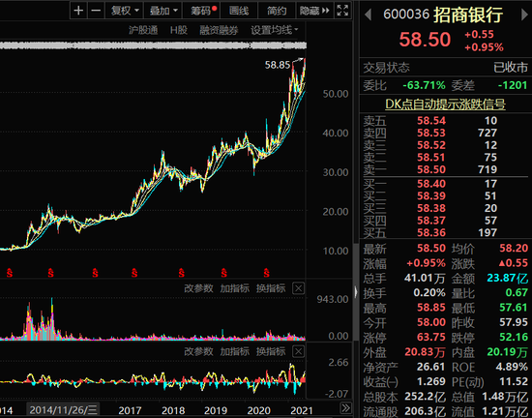
Task: Open the 融资融券 tab
Action: click(219, 30)
